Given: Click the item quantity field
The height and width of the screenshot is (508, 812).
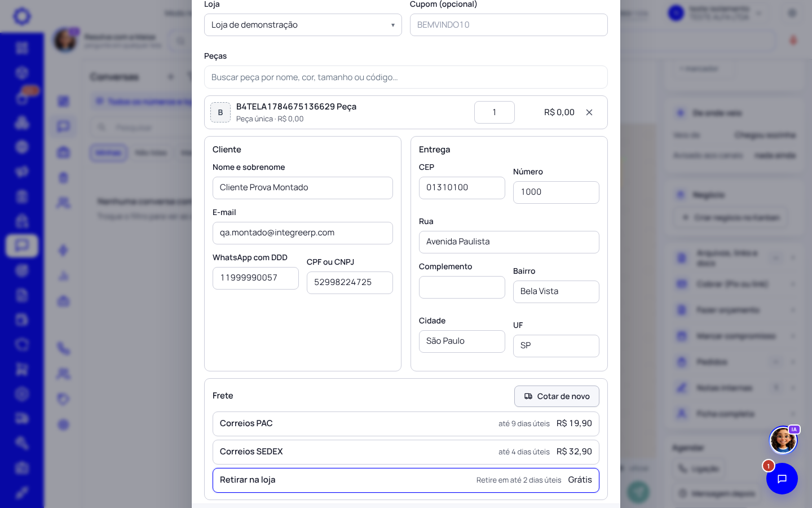Looking at the screenshot, I should (x=495, y=112).
